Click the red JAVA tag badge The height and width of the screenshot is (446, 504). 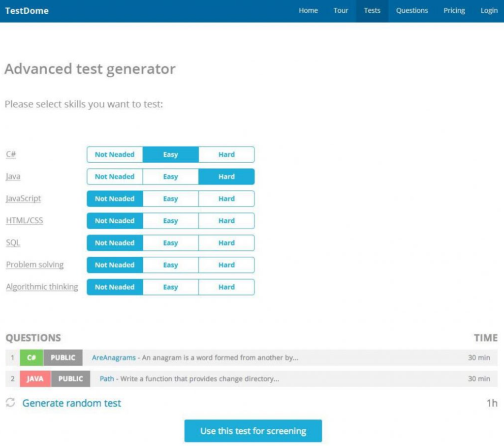(x=35, y=379)
